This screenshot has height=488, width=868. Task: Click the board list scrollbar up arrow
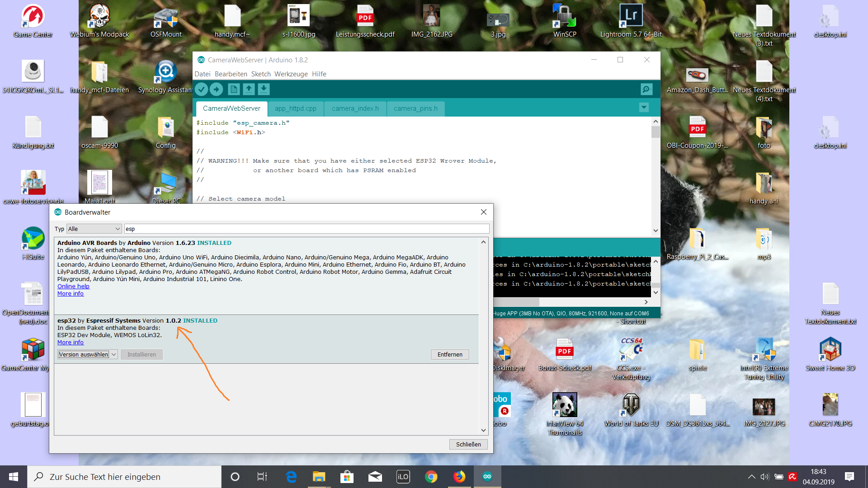pyautogui.click(x=483, y=242)
